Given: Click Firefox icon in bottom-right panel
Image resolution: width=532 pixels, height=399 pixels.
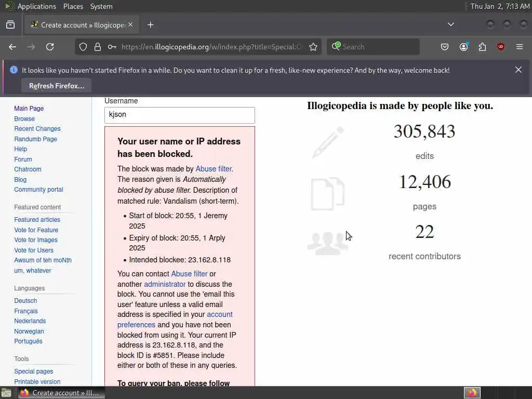Looking at the screenshot, I should pos(472,393).
